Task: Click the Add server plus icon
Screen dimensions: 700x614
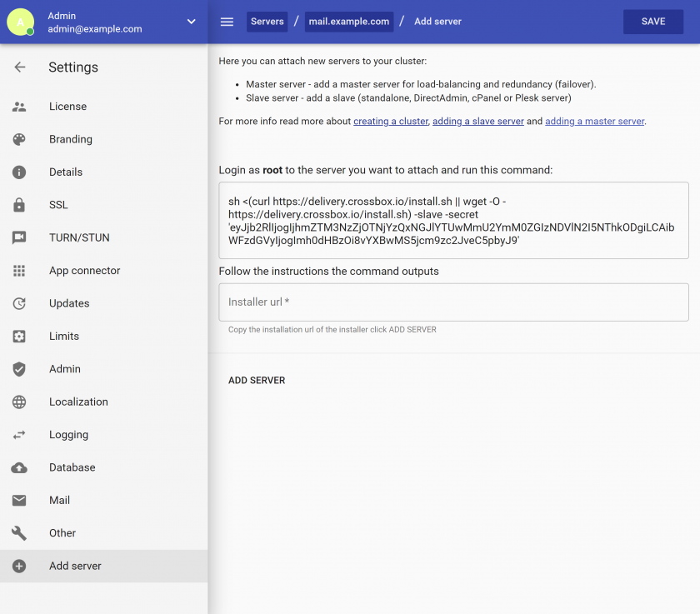Action: 19,566
